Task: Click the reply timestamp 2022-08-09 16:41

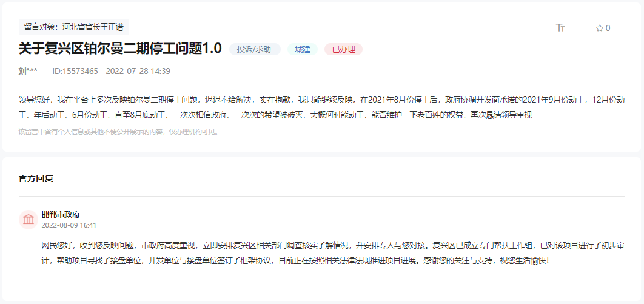Action: pyautogui.click(x=69, y=225)
